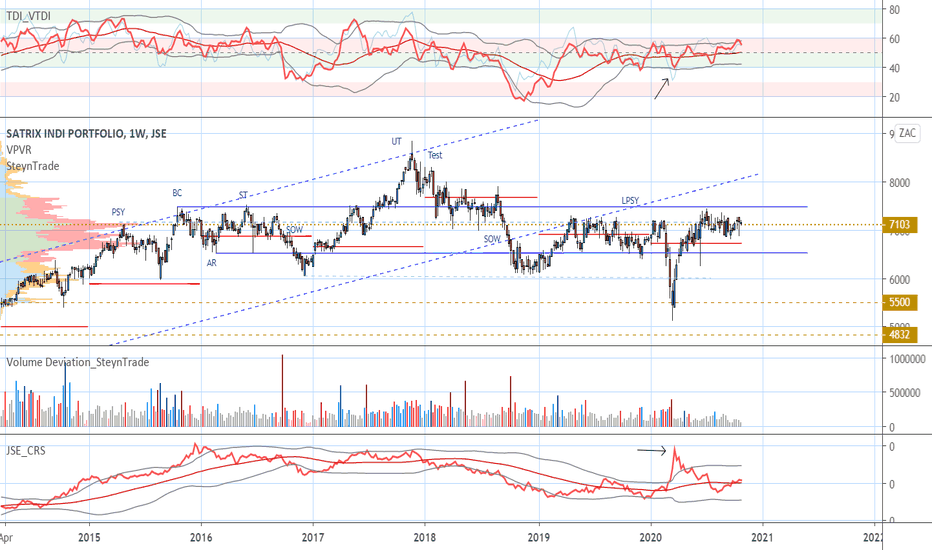Click the 60 level on TDI scale

[x=895, y=39]
